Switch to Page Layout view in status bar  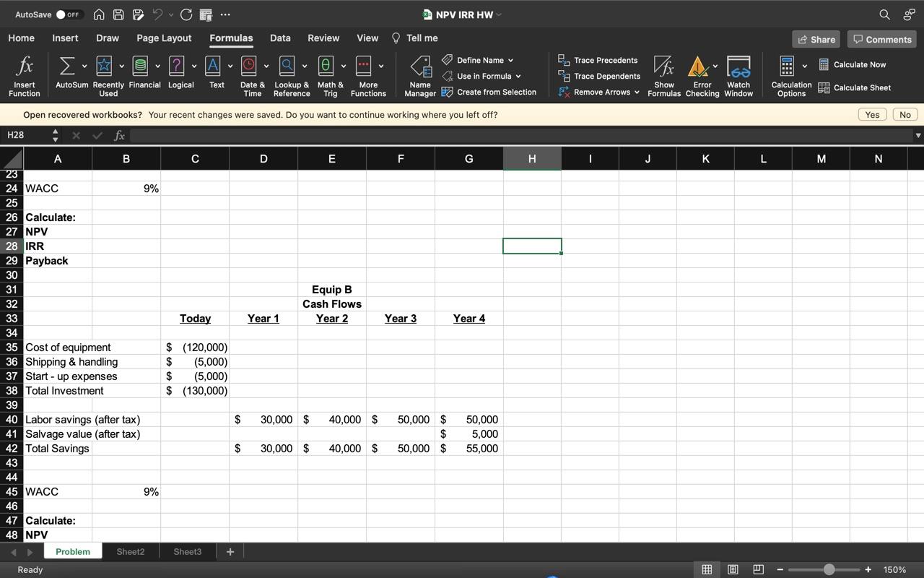[733, 569]
